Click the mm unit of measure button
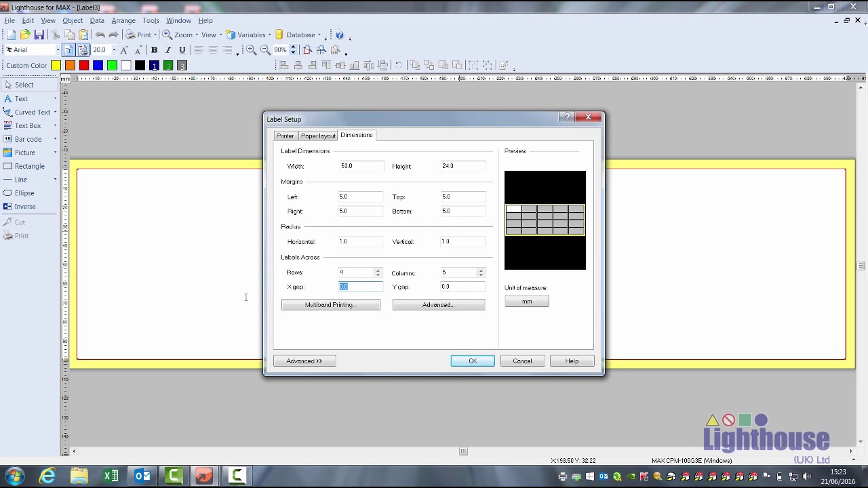 [527, 302]
